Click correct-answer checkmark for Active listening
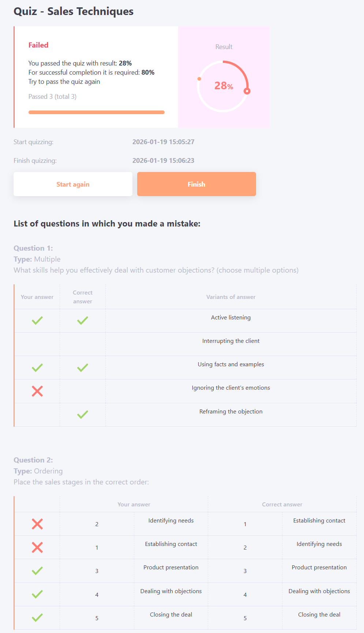 [83, 321]
